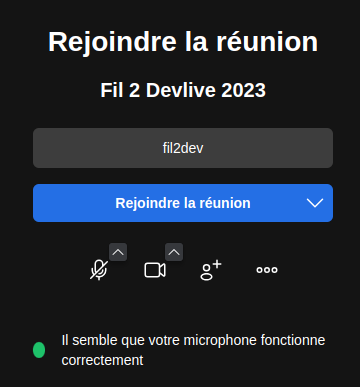Image resolution: width=360 pixels, height=387 pixels.
Task: Click the microphone fonctionne correctement message
Action: [193, 350]
